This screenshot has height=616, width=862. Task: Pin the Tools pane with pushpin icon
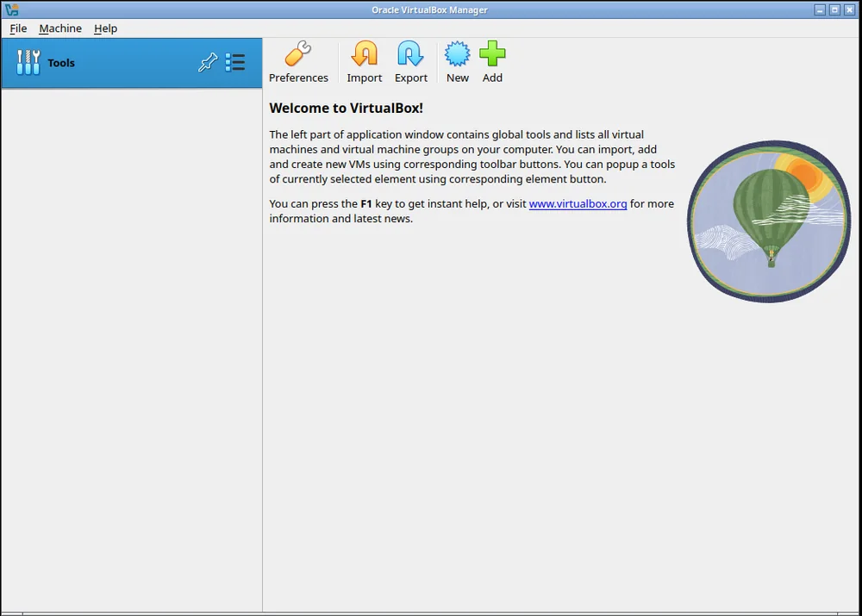coord(208,63)
